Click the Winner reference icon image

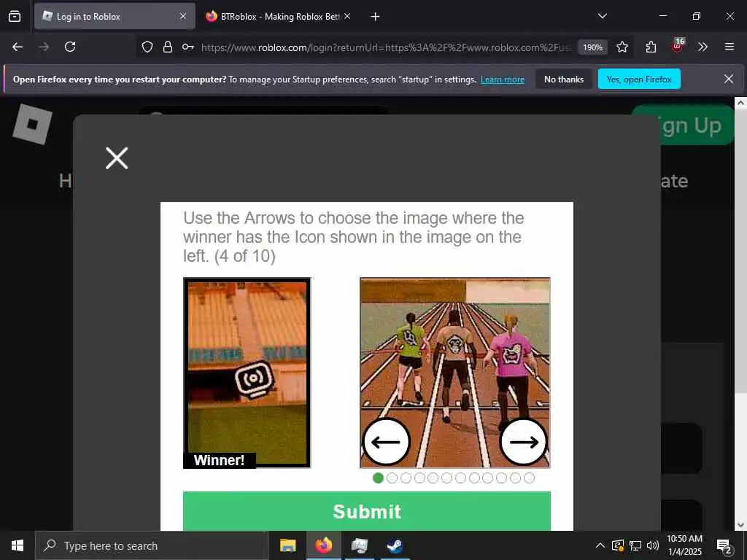coord(247,373)
